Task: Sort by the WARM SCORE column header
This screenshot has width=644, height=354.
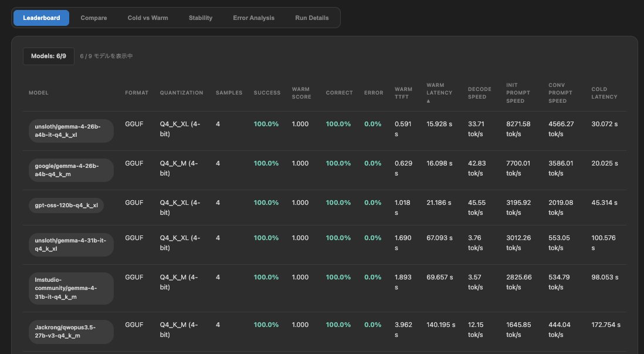Action: 301,93
